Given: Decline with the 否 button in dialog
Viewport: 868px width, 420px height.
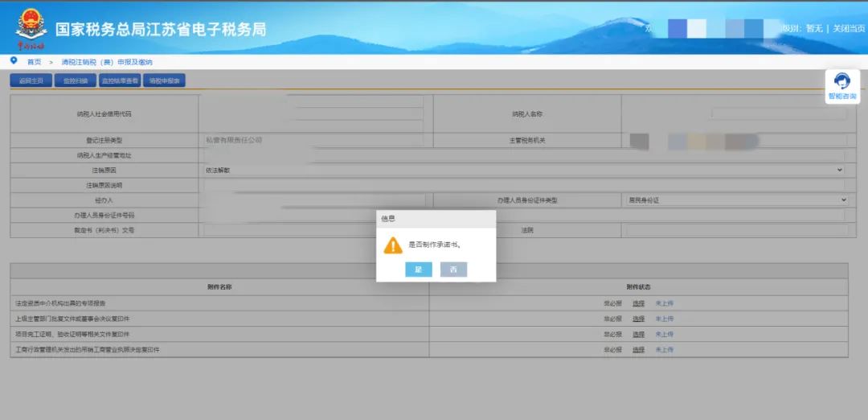Looking at the screenshot, I should pos(453,270).
